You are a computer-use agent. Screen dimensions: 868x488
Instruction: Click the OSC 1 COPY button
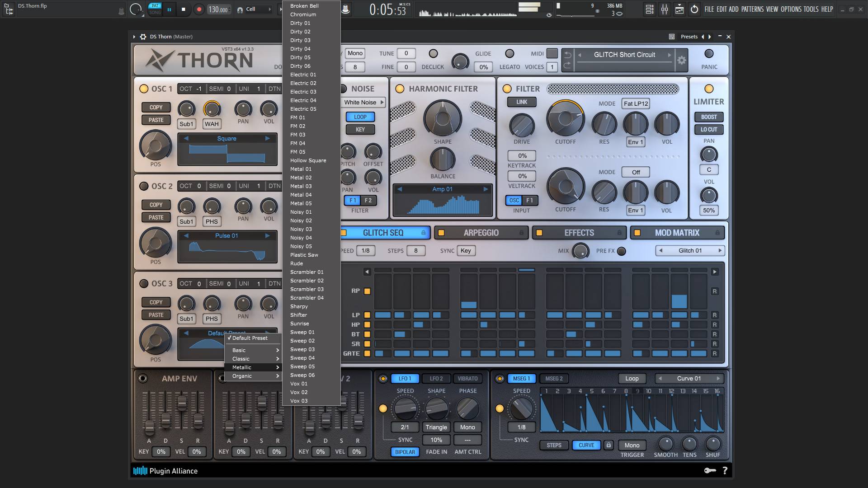(156, 107)
